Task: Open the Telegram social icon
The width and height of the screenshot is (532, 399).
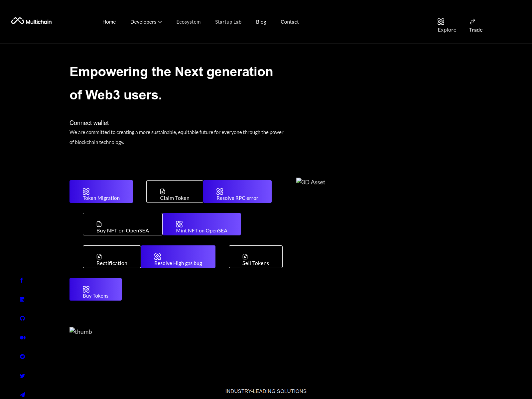Action: [22, 395]
